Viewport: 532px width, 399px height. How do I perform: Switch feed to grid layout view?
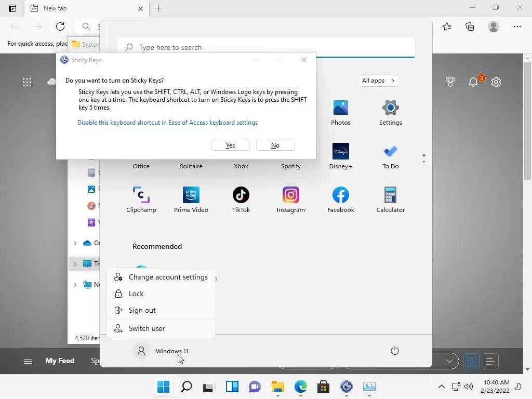(472, 361)
